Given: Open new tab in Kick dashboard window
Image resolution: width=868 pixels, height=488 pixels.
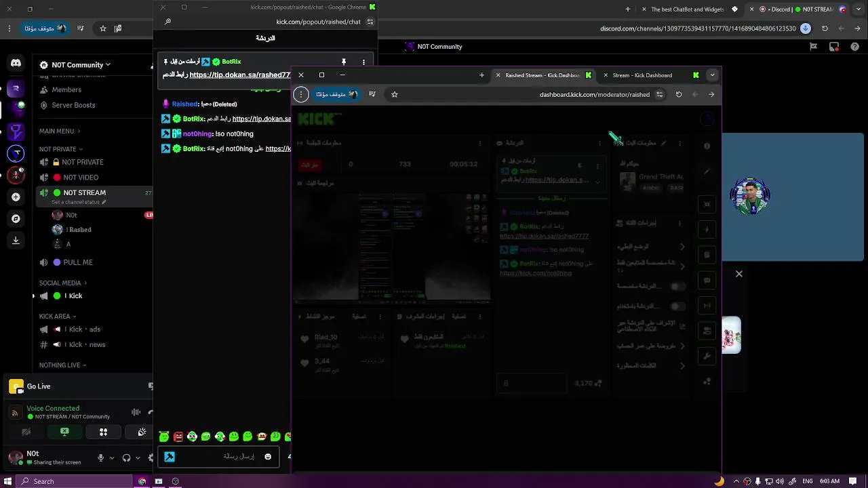Looking at the screenshot, I should [481, 75].
